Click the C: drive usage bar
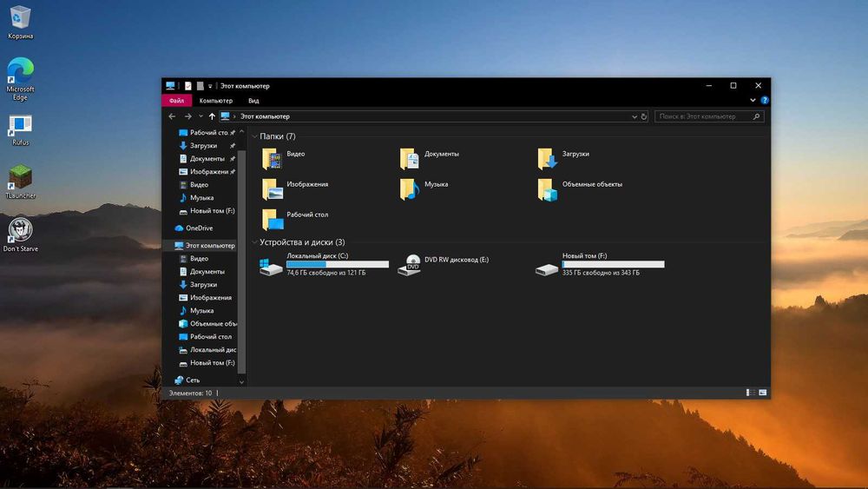This screenshot has height=489, width=868. 338,264
